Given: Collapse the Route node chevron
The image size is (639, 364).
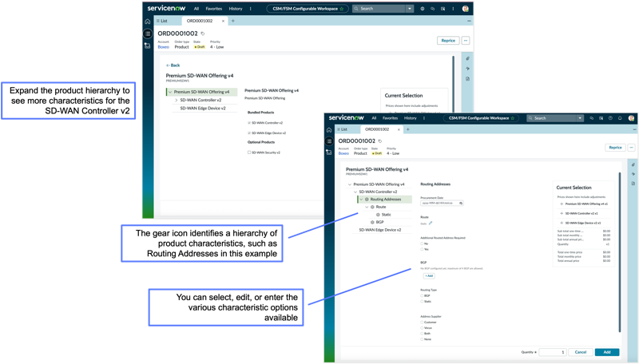Looking at the screenshot, I should coord(367,208).
